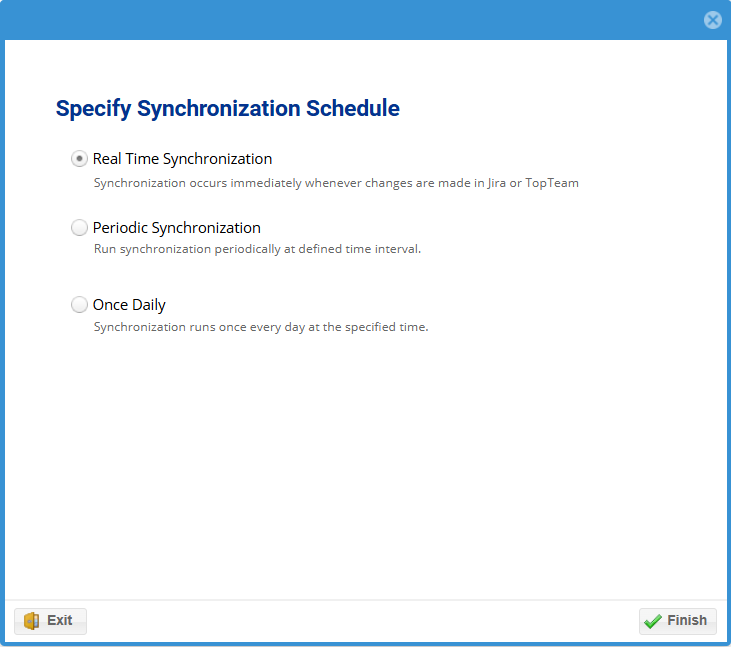Click the word Exit on the button
This screenshot has height=647, width=731.
60,621
